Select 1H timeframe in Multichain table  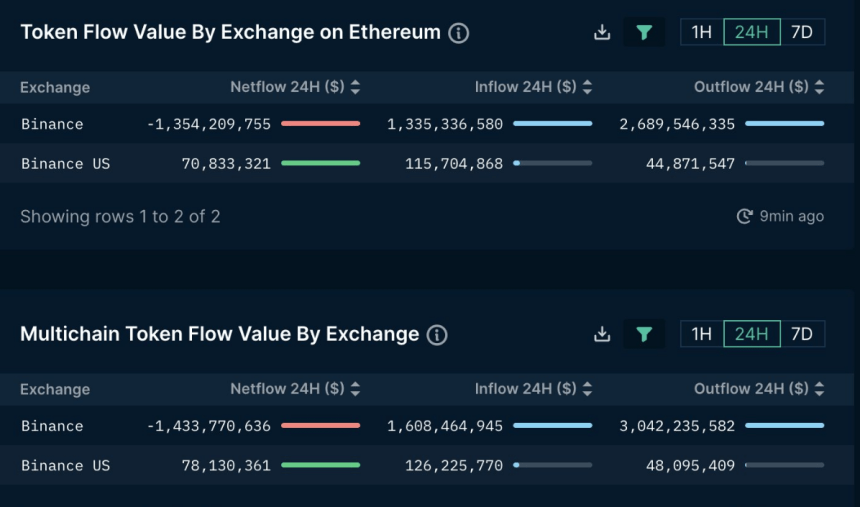click(x=701, y=334)
